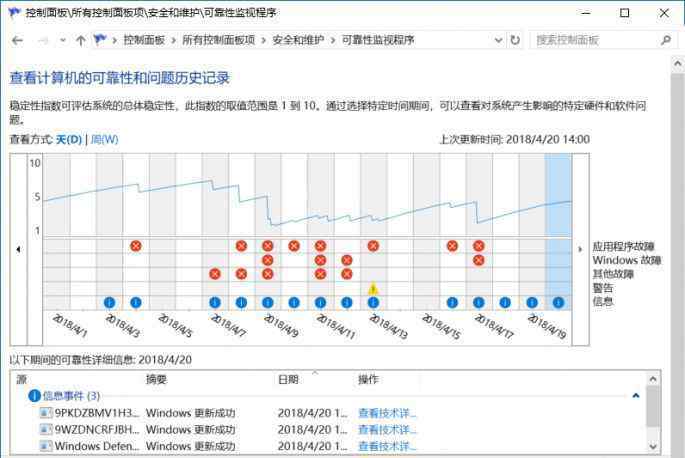Screen dimensions: 685x458
Task: Click the application failure icon on 2018/4/4
Action: (x=136, y=246)
